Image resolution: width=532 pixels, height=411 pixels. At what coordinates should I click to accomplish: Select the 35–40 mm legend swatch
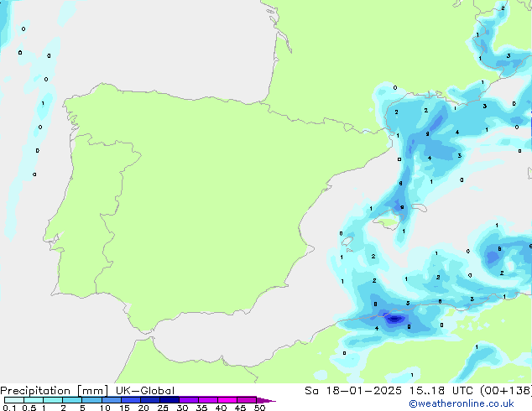point(207,400)
